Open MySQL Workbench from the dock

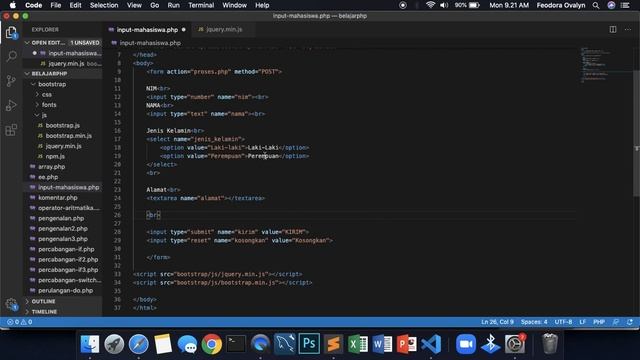click(x=284, y=344)
